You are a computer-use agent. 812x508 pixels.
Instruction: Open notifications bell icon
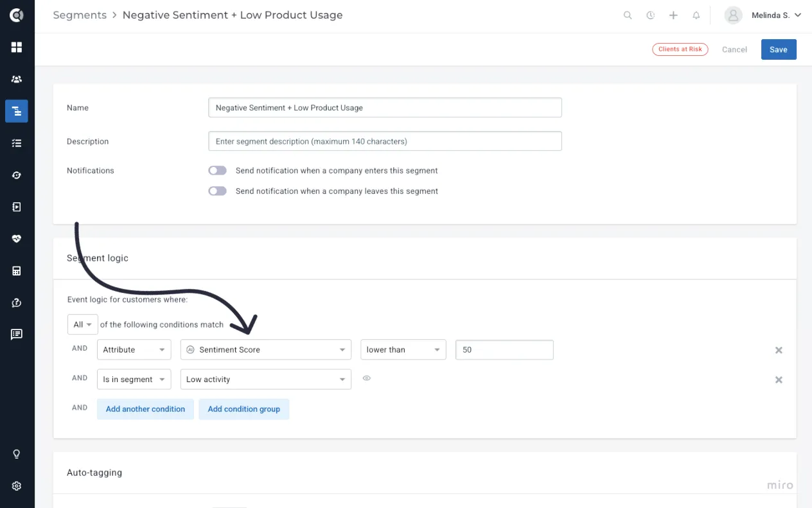696,15
